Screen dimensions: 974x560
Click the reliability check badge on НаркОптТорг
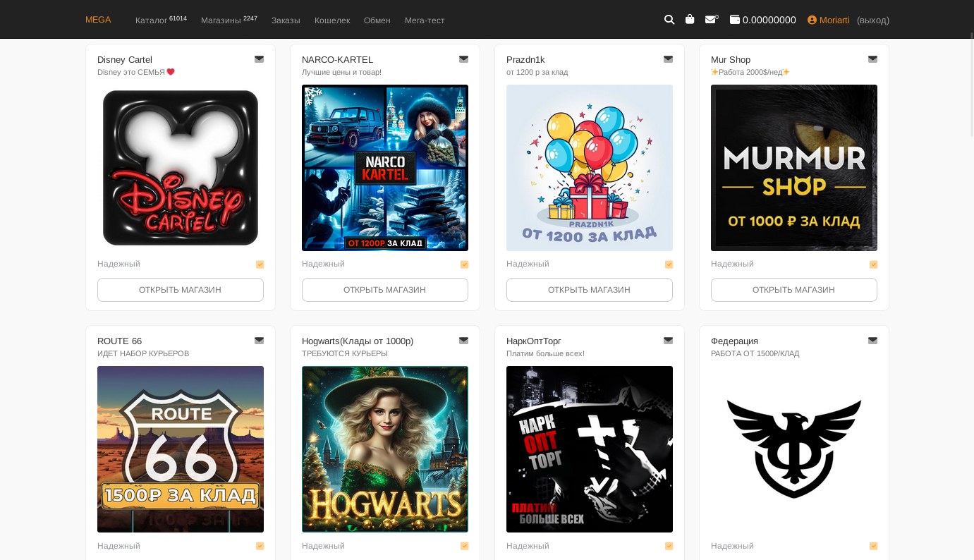click(669, 546)
